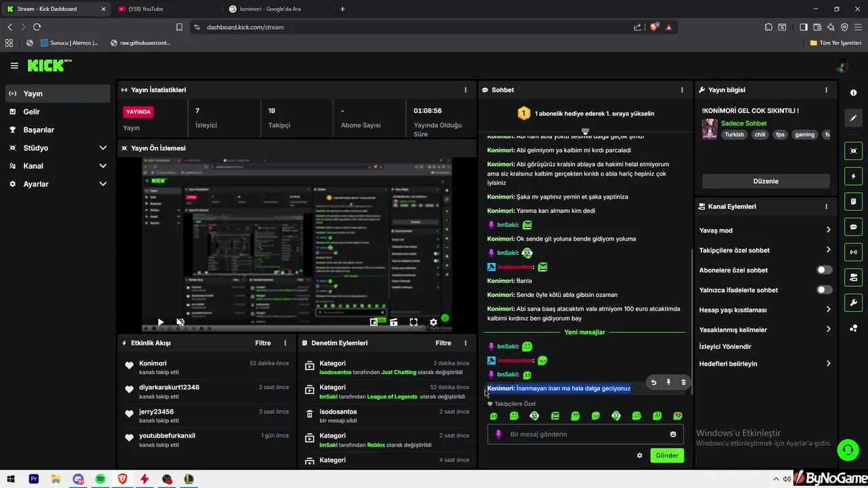The width and height of the screenshot is (868, 488).
Task: Open a new browser tab
Action: [x=342, y=9]
